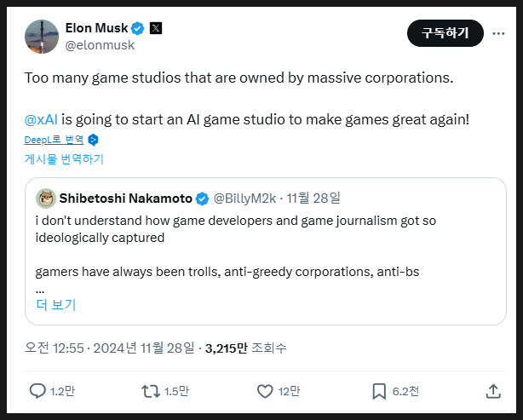Bookmark the post with bookmark icon
523x420 pixels.
click(379, 391)
